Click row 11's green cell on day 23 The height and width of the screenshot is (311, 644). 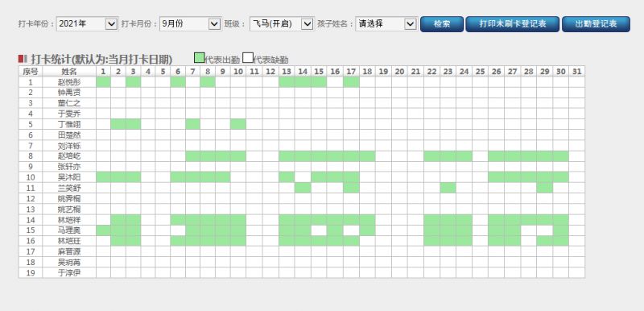pos(448,188)
